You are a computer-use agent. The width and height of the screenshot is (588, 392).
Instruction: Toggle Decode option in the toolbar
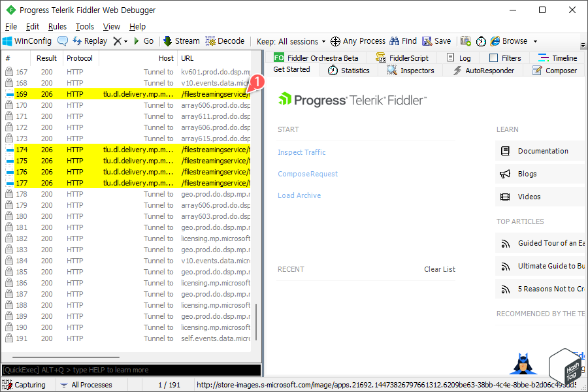point(225,41)
